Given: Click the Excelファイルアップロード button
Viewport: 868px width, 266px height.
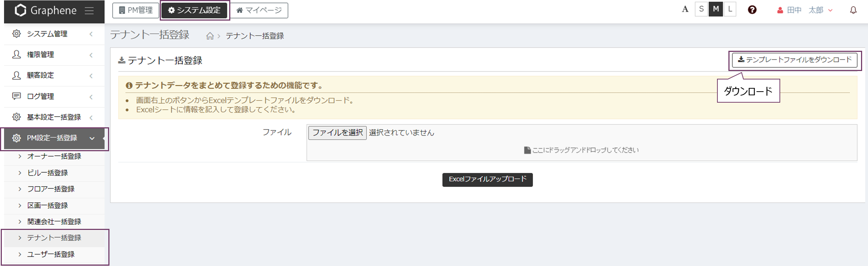Looking at the screenshot, I should pyautogui.click(x=487, y=180).
